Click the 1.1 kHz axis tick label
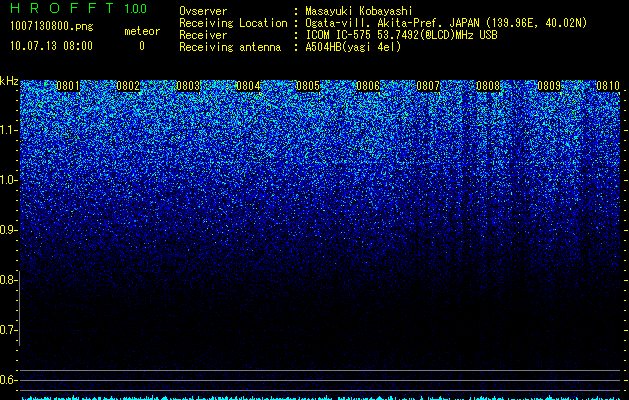The image size is (629, 400). 8,130
